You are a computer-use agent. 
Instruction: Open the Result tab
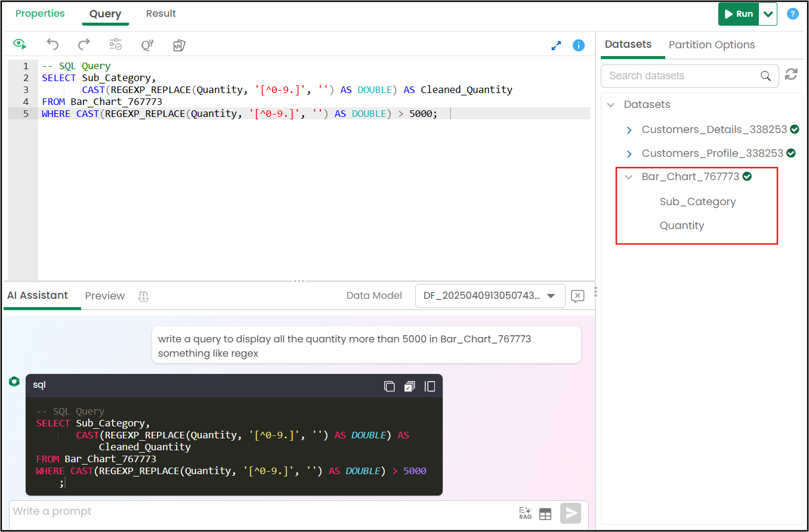[161, 13]
